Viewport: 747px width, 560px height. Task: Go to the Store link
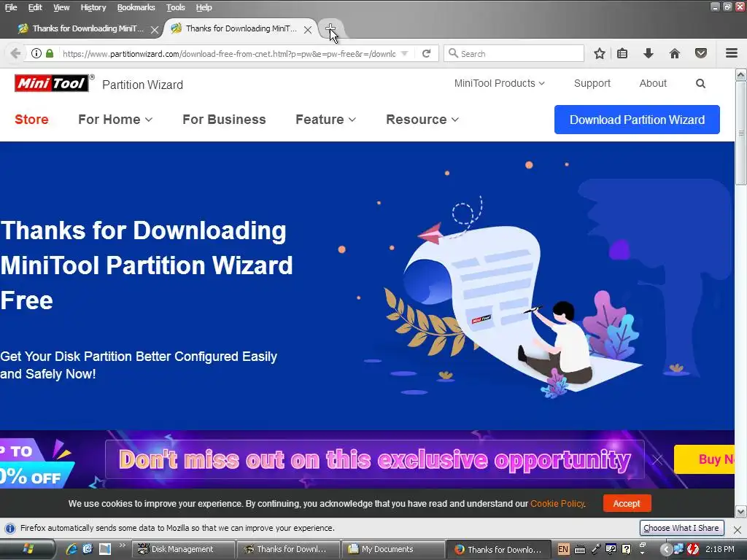pos(31,120)
